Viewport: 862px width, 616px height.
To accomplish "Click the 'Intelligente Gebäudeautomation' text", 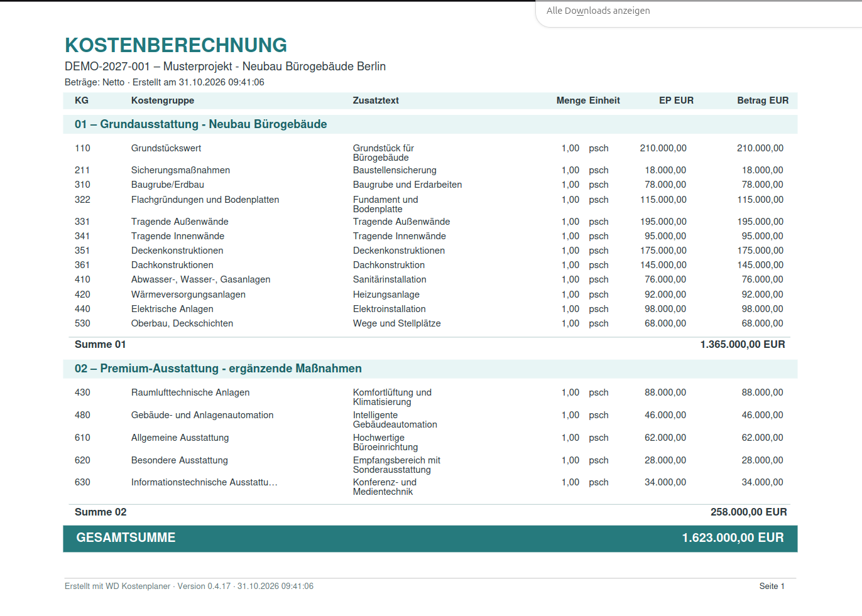I will click(395, 419).
